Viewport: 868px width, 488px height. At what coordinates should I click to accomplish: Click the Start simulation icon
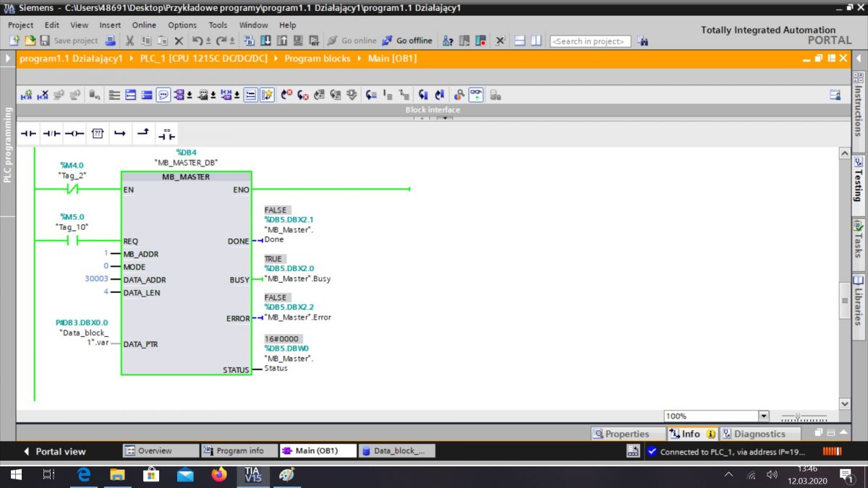(x=298, y=40)
